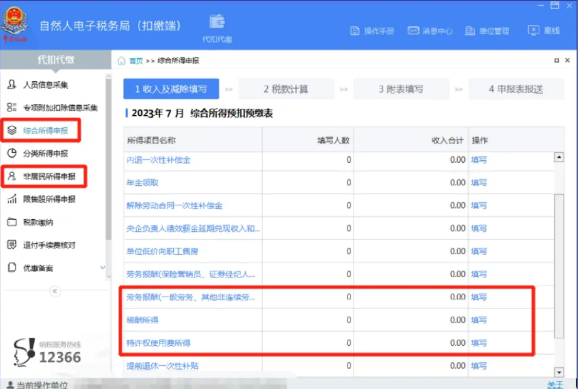The height and width of the screenshot is (389, 578).
Task: Restore the inner 综合所得申报 panel
Action: tap(557, 60)
